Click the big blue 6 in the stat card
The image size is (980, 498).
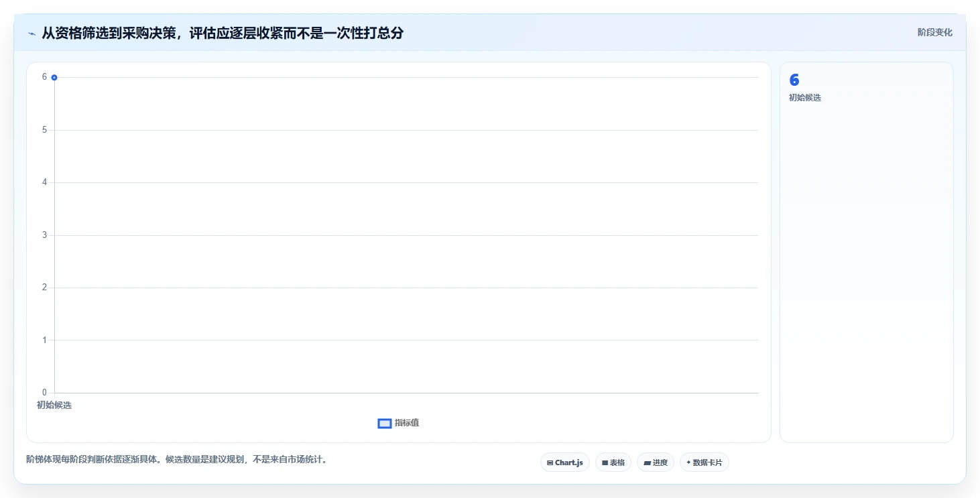[794, 80]
